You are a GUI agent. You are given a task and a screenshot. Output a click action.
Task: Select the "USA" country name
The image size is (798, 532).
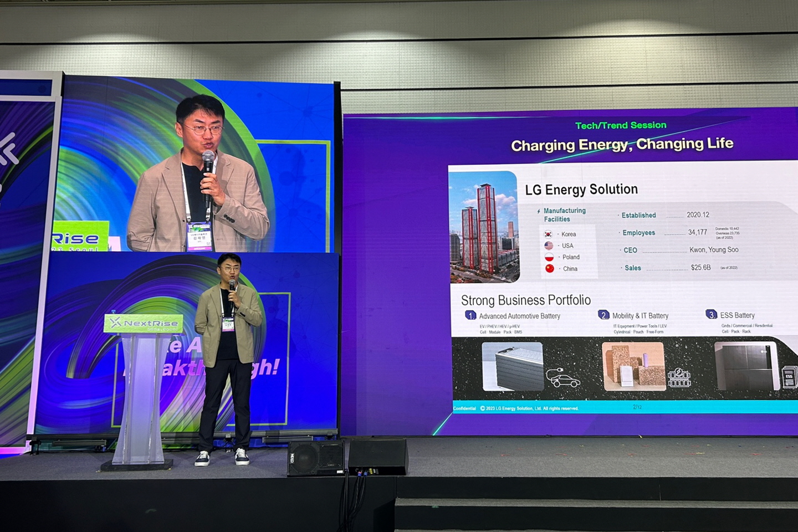567,246
